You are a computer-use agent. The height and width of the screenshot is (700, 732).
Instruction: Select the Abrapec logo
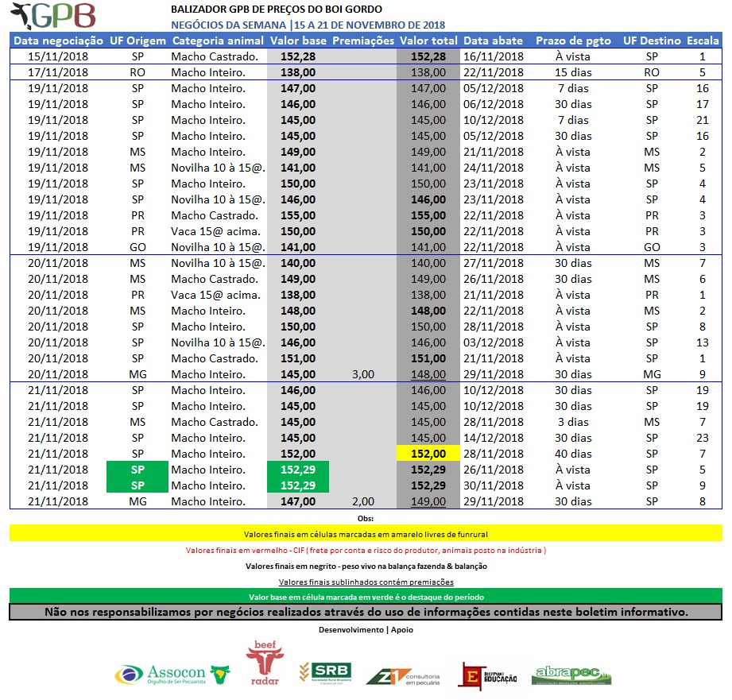[x=571, y=675]
